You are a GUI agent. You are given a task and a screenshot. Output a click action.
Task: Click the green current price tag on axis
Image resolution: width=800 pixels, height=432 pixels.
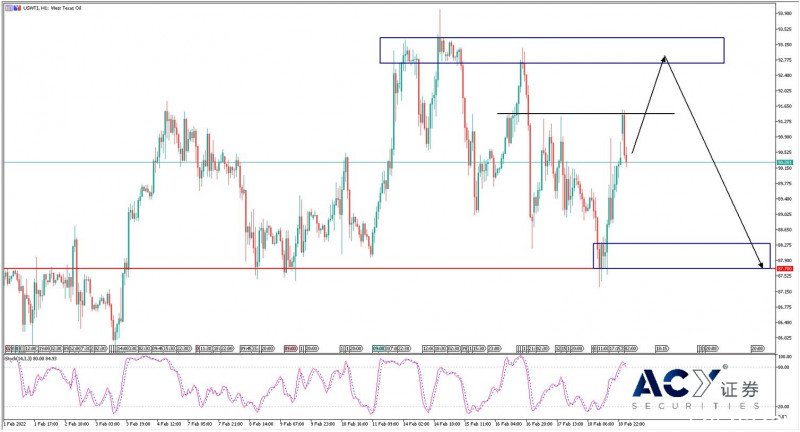[785, 163]
